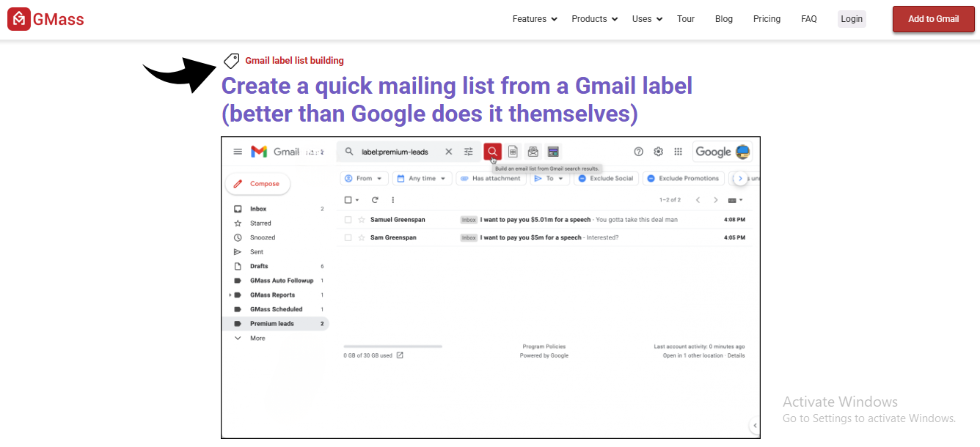Open the account activity Details link

[736, 355]
